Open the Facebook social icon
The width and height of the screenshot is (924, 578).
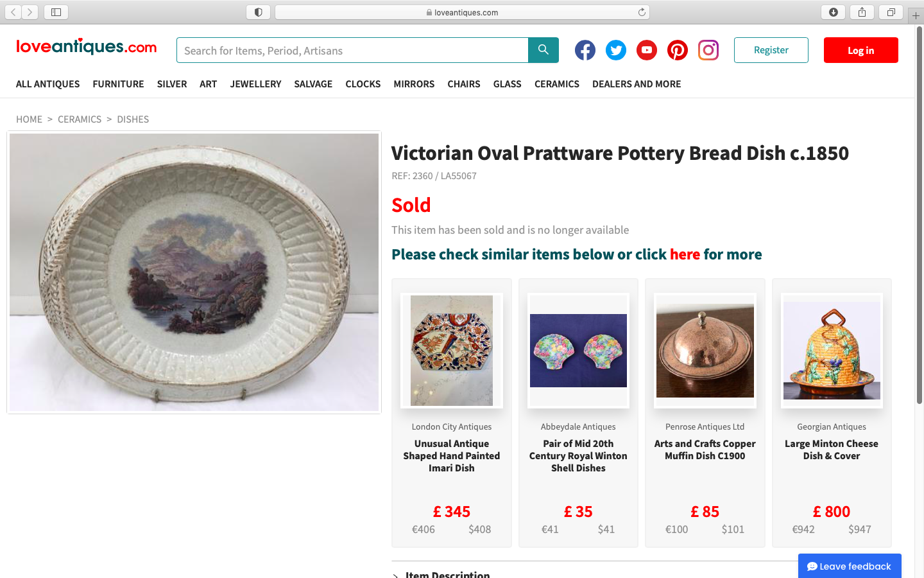585,50
